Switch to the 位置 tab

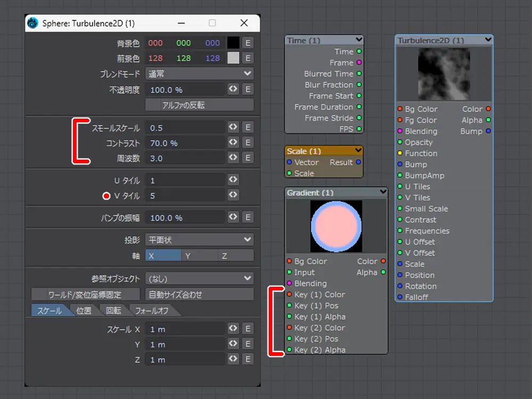pos(84,311)
